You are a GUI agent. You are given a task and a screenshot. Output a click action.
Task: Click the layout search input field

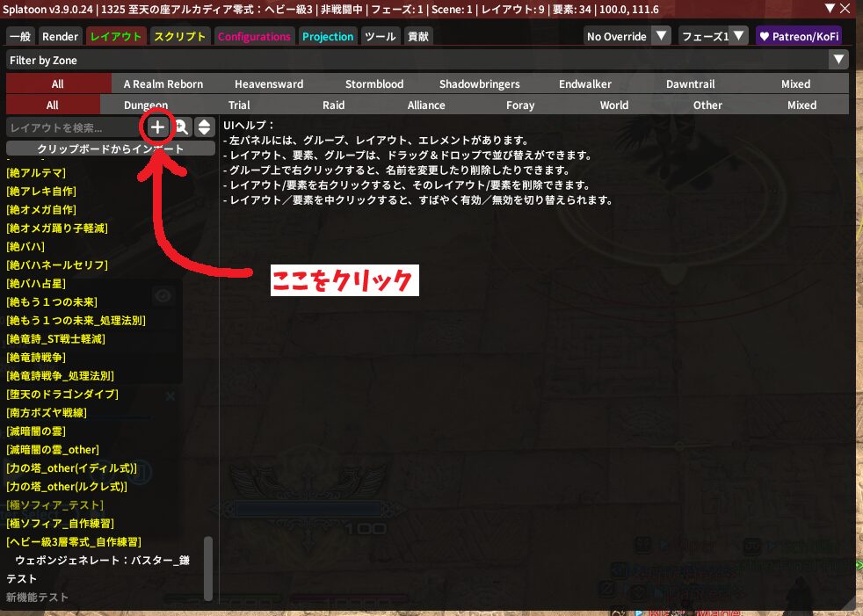coord(74,127)
